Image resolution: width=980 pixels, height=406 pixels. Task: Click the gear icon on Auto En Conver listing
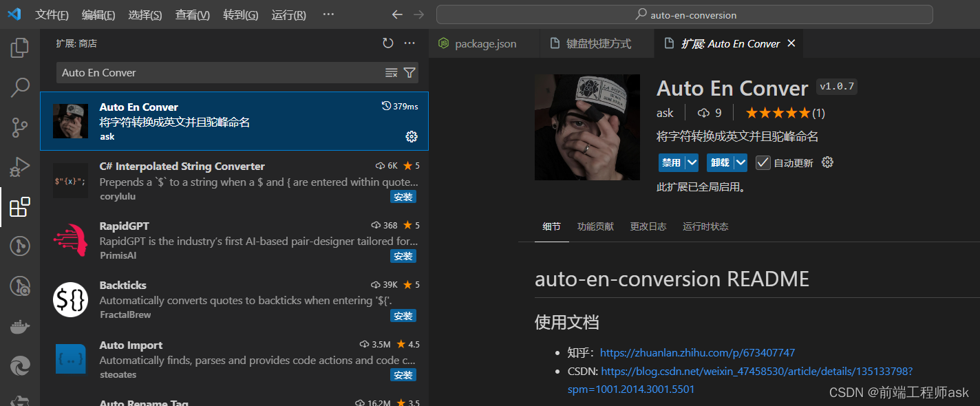(412, 136)
